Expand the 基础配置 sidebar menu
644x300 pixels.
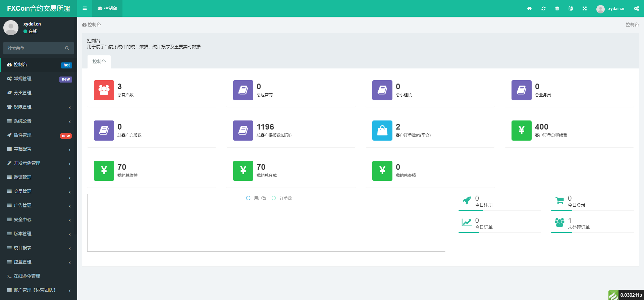pyautogui.click(x=39, y=149)
